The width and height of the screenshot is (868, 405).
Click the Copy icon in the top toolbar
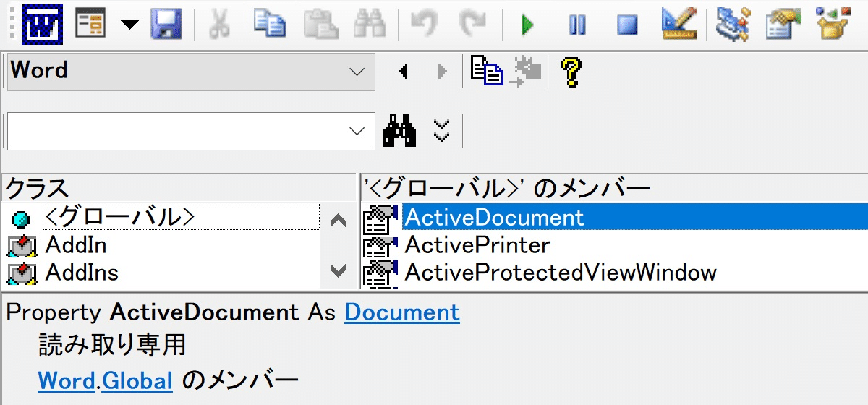[270, 25]
